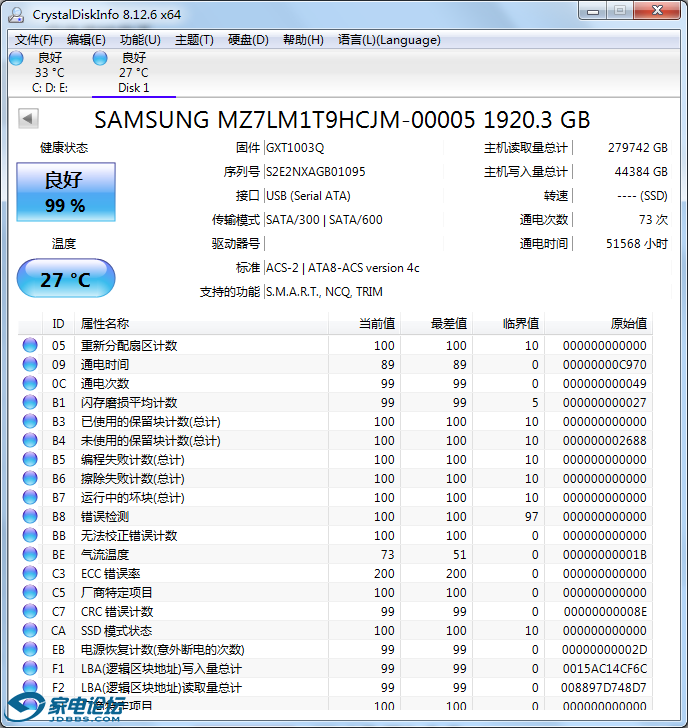Open the 语言(L)(Language) menu

click(389, 40)
